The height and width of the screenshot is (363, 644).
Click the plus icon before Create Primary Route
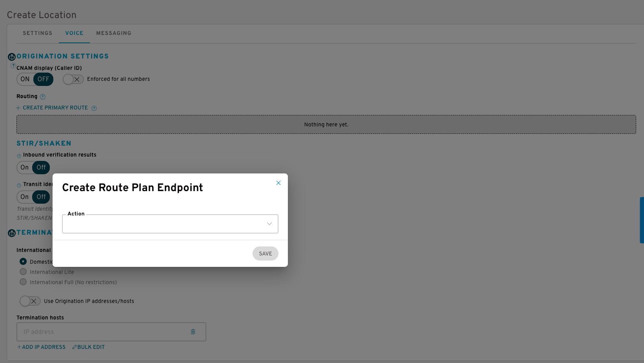point(18,108)
